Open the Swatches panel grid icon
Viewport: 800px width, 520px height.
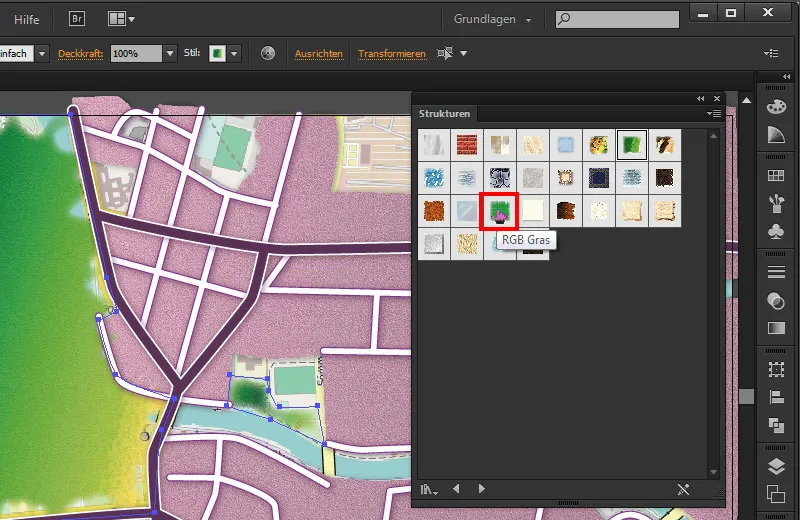776,176
